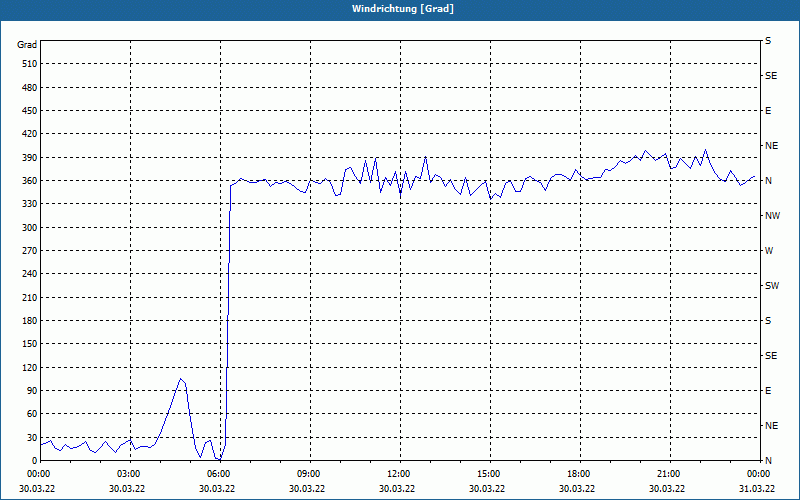Click the "SW" compass label
Image resolution: width=800 pixels, height=500 pixels.
pos(772,286)
